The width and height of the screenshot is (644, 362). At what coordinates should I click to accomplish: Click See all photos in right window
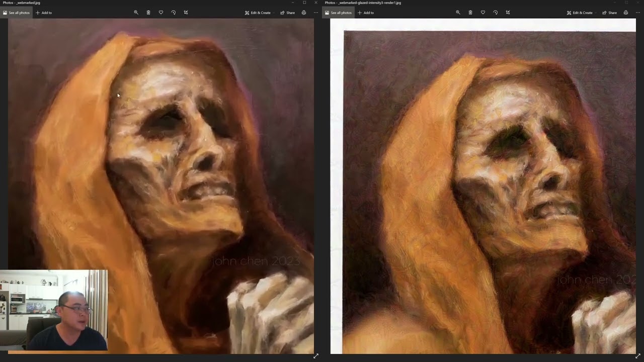[338, 13]
